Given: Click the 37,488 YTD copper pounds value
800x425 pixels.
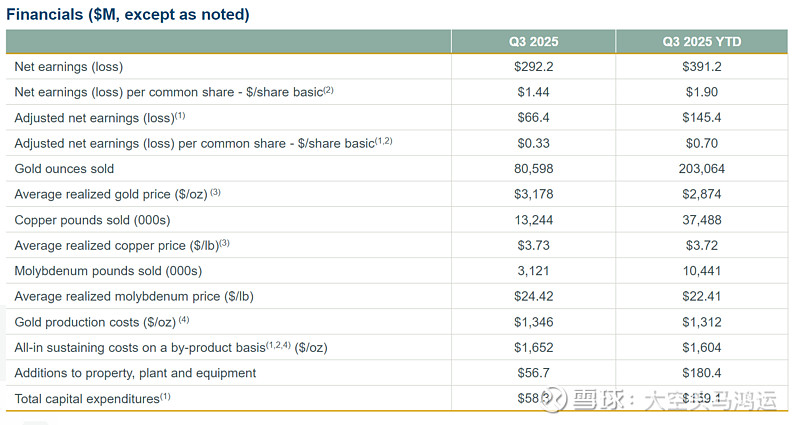Looking at the screenshot, I should coord(702,220).
